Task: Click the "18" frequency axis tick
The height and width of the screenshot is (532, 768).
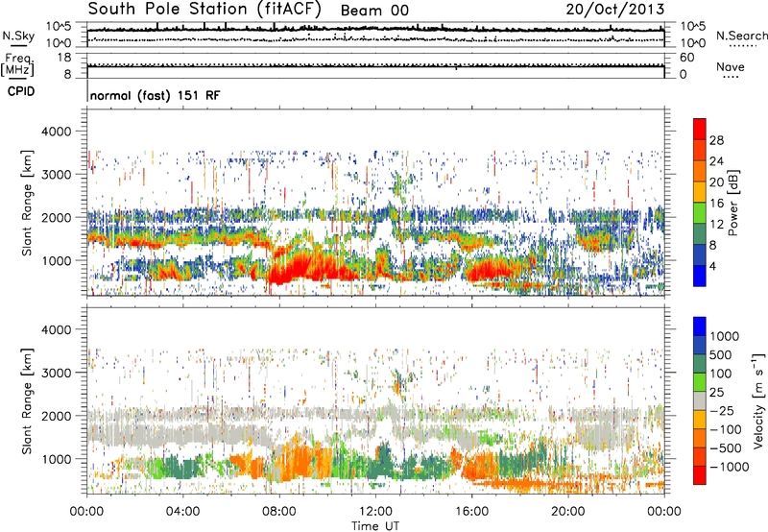Action: [64, 58]
